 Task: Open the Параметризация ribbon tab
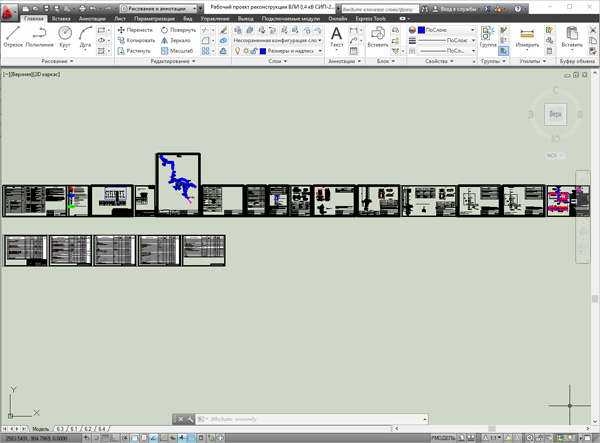[155, 18]
